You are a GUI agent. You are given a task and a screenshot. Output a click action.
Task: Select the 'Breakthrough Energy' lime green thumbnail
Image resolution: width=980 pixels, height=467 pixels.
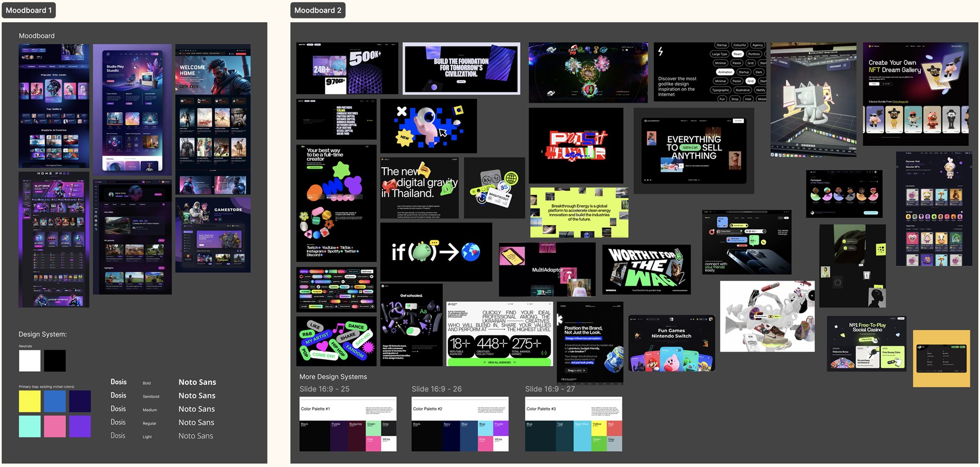[579, 212]
